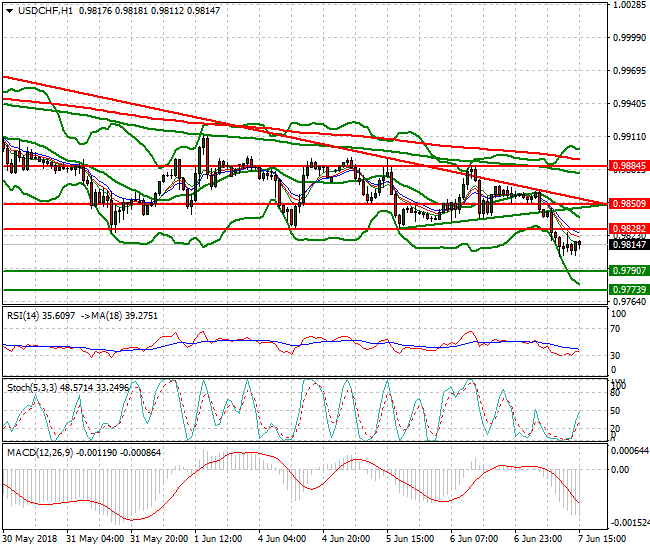Click the 7 Jun 15:00 time label

(602, 539)
